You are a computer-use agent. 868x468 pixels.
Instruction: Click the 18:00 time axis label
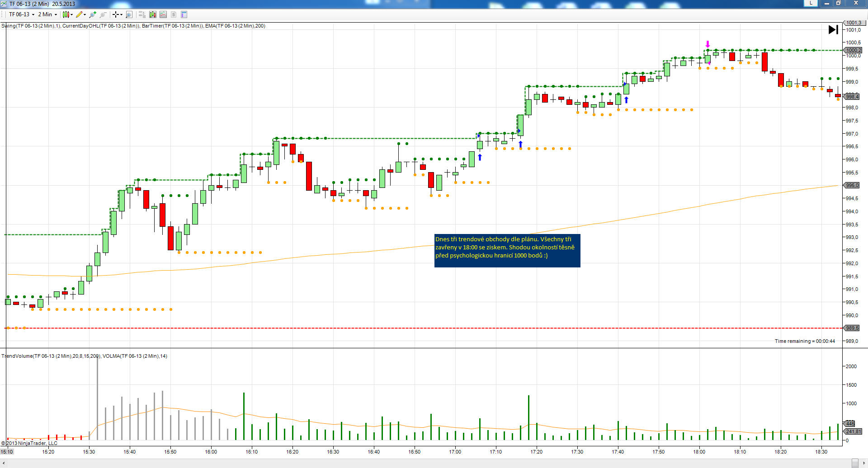[x=699, y=452]
